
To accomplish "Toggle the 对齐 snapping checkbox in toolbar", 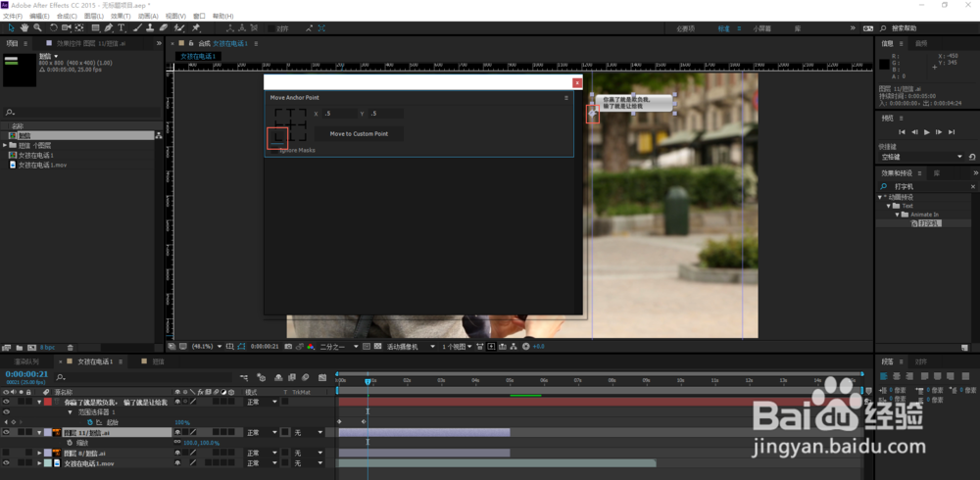I will tap(270, 28).
